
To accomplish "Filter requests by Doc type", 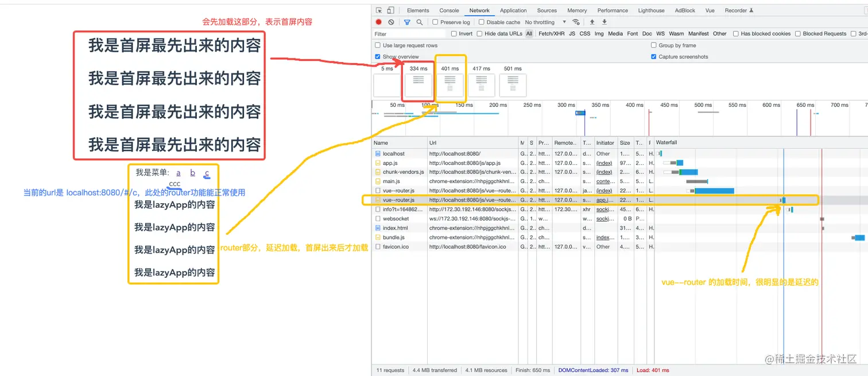I will (647, 34).
